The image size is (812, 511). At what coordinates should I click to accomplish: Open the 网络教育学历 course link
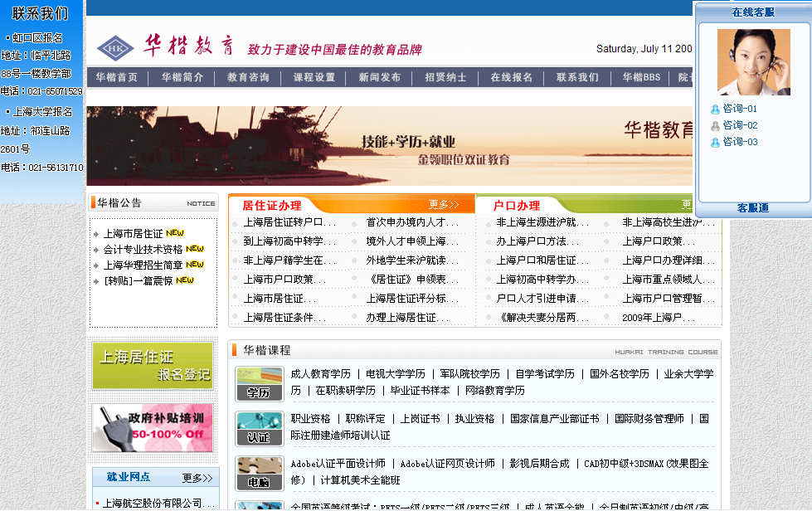point(495,391)
